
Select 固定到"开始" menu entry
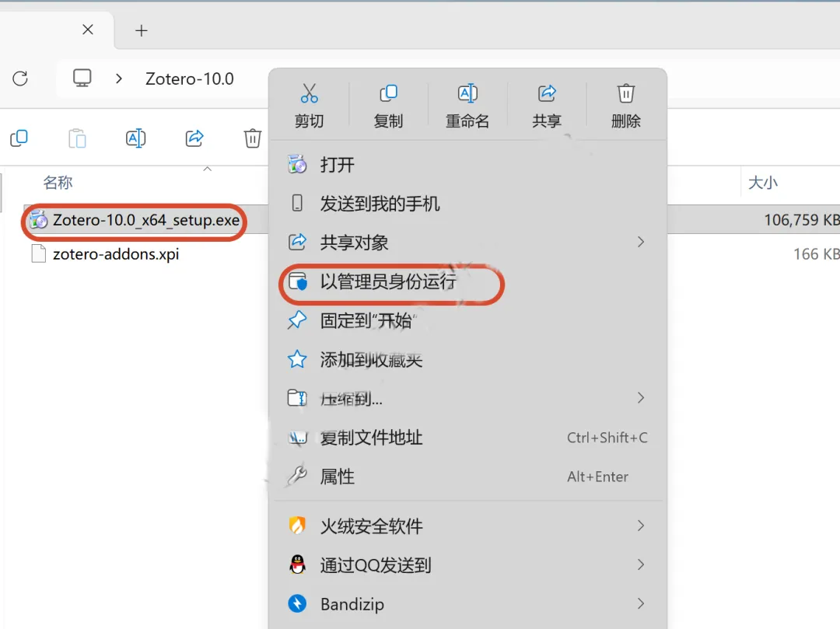coord(469,320)
